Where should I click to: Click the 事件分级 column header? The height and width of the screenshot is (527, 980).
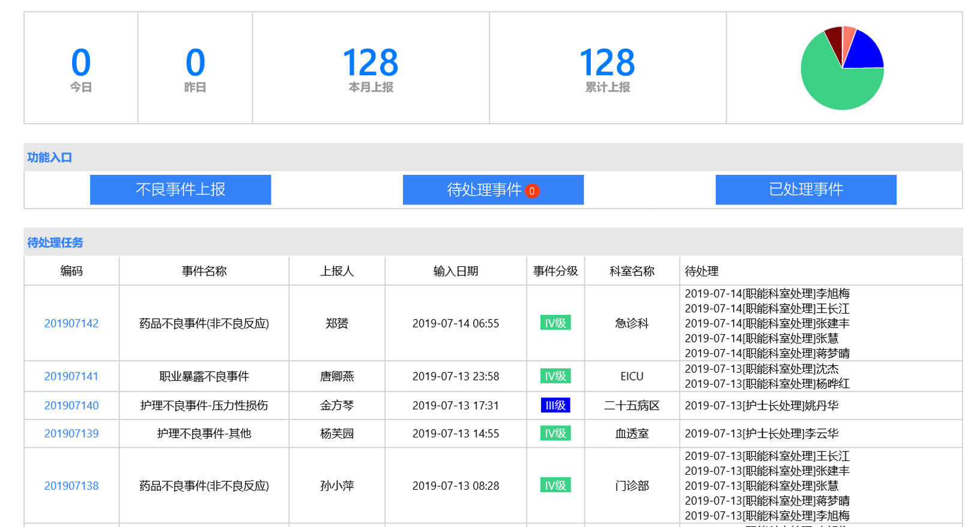pyautogui.click(x=555, y=271)
